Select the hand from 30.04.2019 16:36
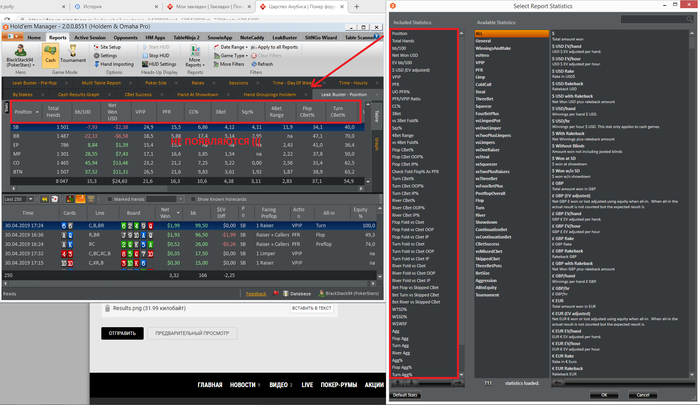This screenshot has height=405, width=700. 189,235
